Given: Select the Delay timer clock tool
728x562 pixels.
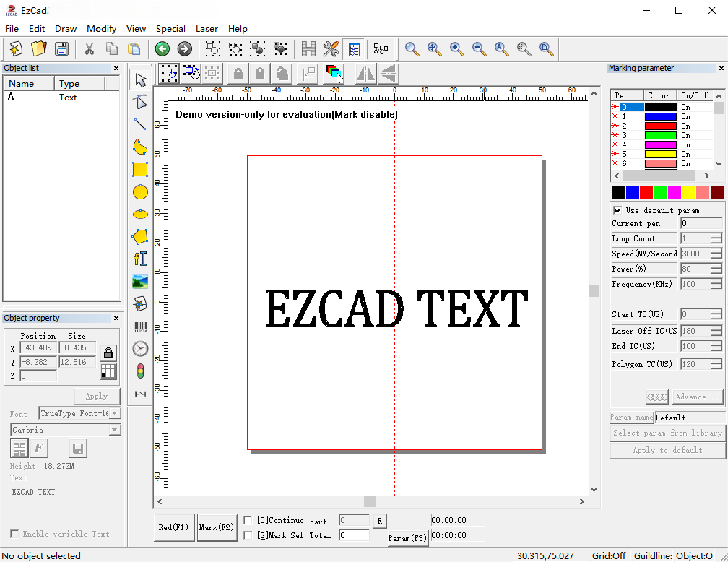Looking at the screenshot, I should tap(140, 349).
